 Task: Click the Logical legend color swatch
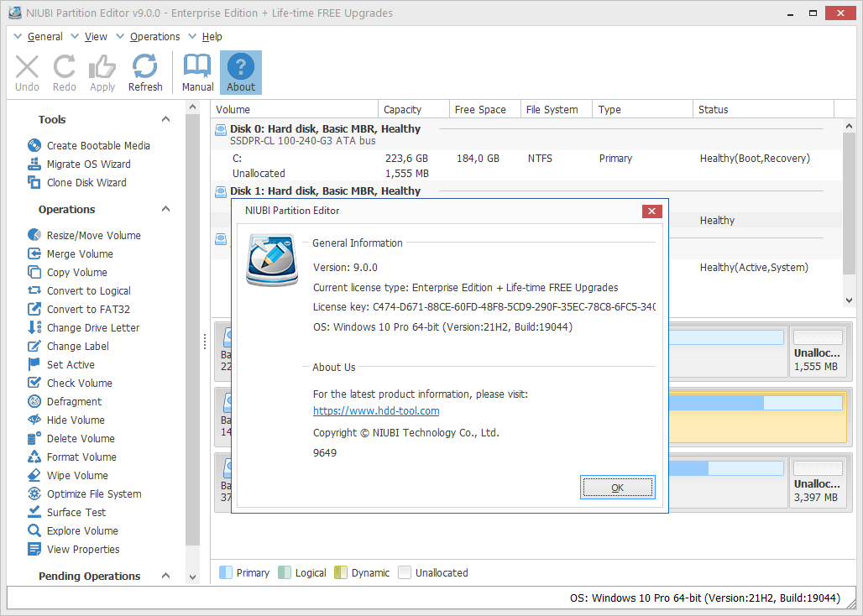point(285,572)
